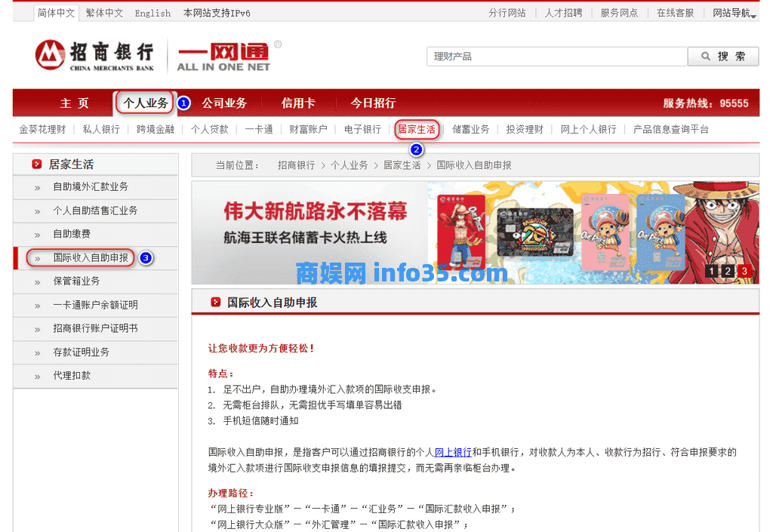The image size is (773, 532).
Task: Select the 公司业务 tab
Action: (224, 103)
